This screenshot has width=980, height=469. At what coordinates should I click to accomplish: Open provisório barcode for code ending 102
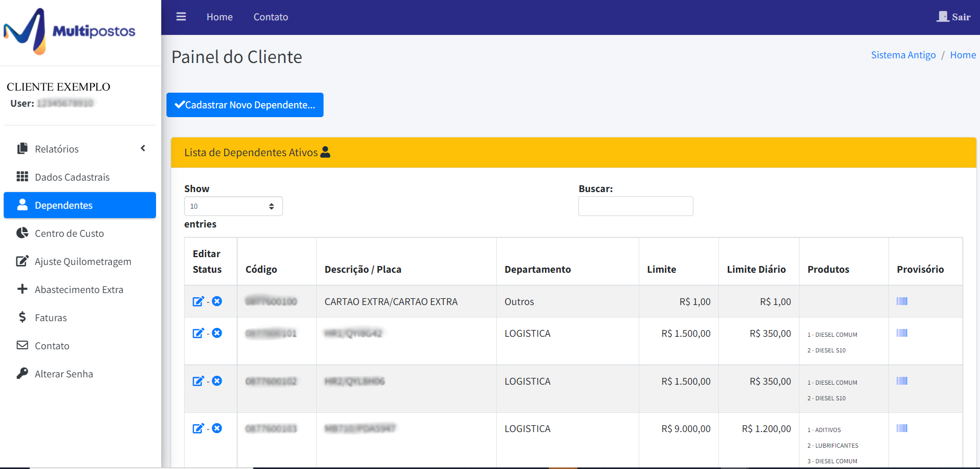[x=902, y=381]
